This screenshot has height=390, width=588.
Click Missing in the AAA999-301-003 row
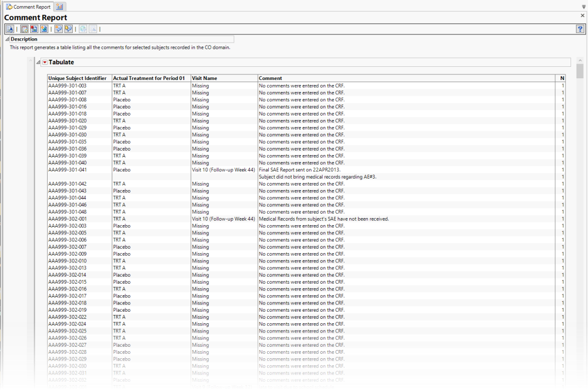pos(200,85)
